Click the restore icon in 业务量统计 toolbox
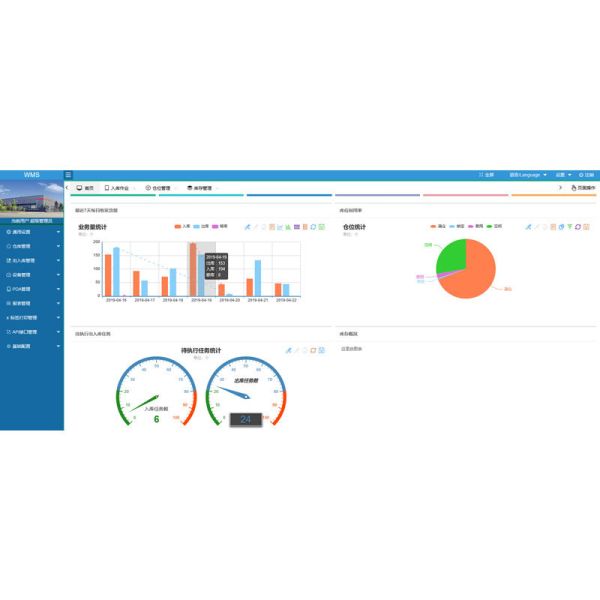Viewport: 600px width, 600px height. [314, 227]
